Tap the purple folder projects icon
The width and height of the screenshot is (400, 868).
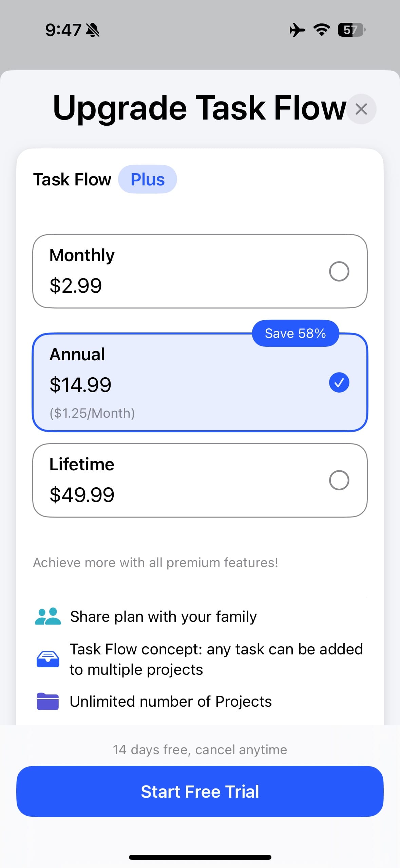point(48,701)
